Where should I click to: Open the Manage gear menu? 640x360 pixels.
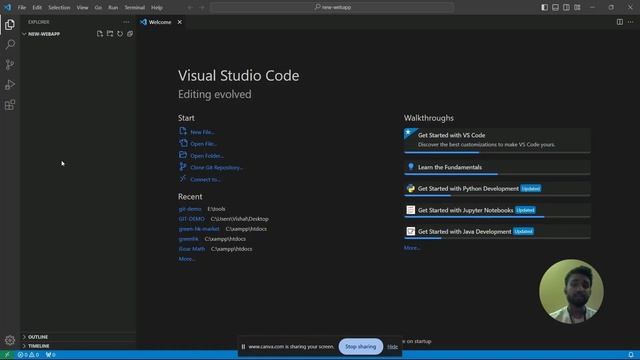point(10,340)
